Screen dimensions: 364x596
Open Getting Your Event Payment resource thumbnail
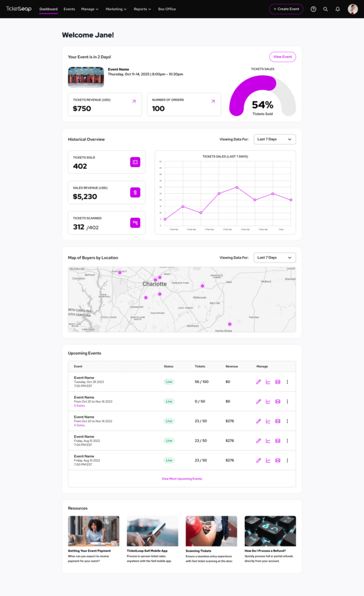coord(94,531)
